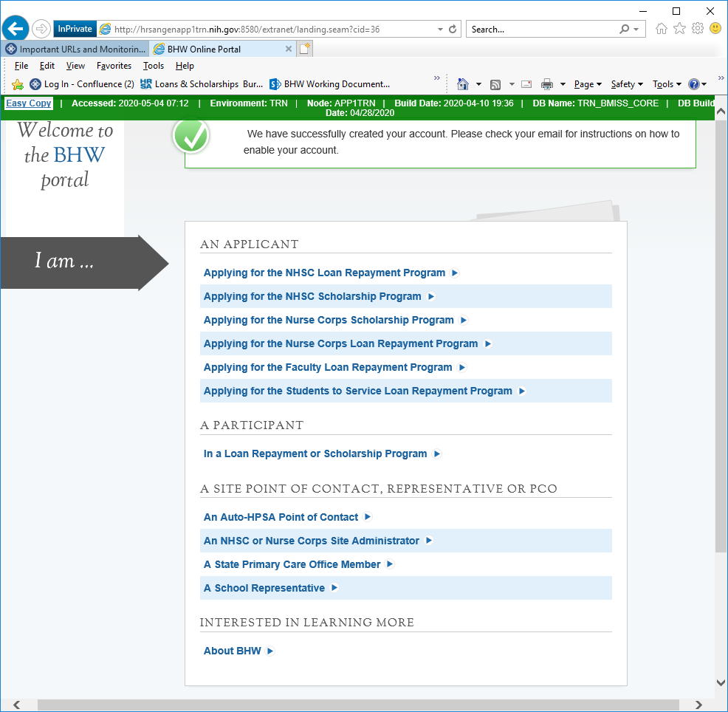
Task: Open Log In - Confluence favorite
Action: coord(82,84)
